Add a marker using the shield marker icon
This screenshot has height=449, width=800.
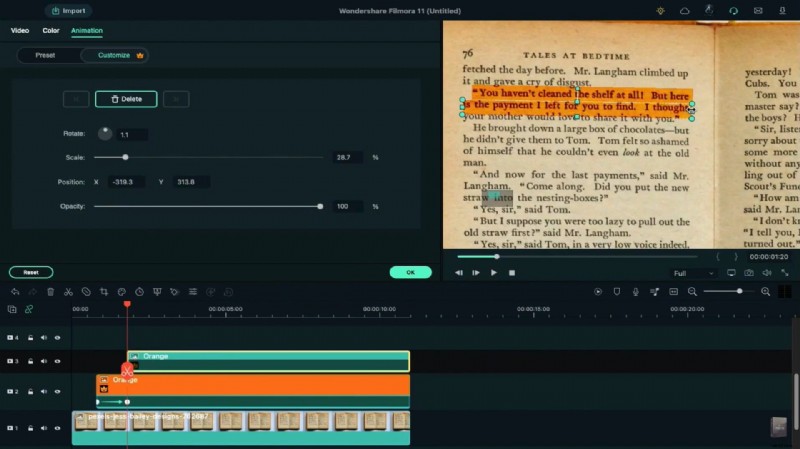click(616, 292)
